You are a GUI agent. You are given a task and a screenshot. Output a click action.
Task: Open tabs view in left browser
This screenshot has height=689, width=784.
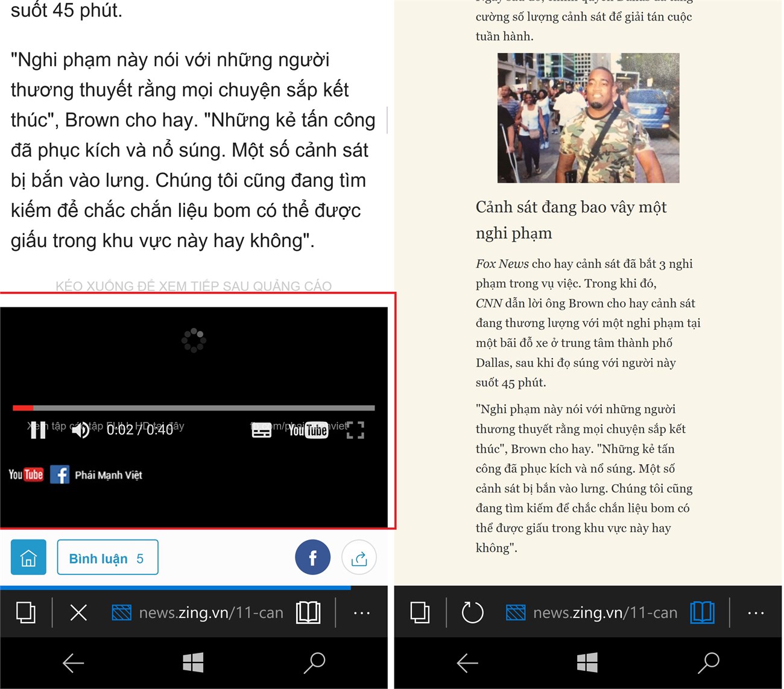[x=25, y=612]
